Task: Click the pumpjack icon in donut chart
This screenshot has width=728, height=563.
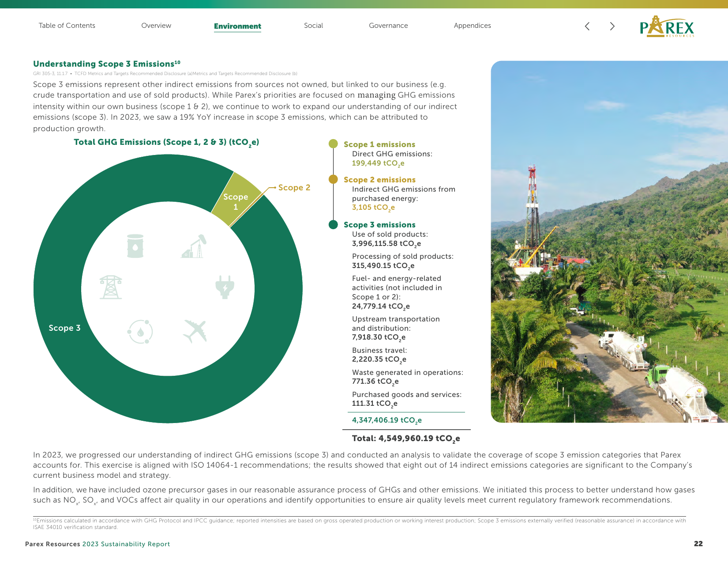Action: click(x=194, y=246)
